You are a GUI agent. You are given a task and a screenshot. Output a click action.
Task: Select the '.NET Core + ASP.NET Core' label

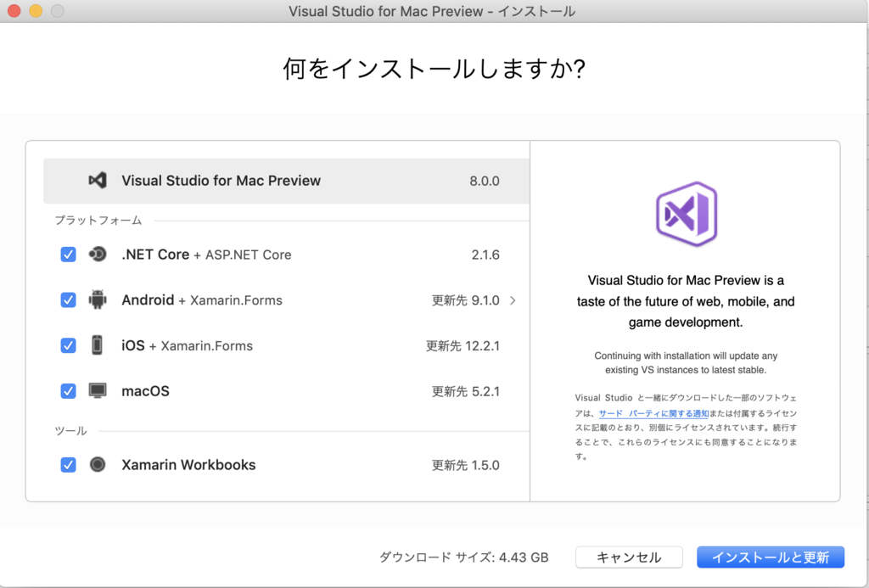coord(206,255)
